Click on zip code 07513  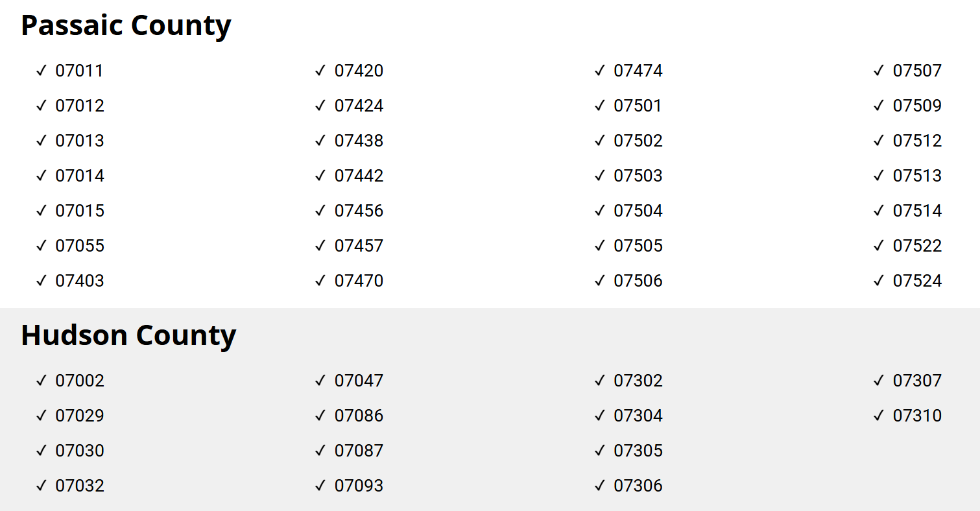917,176
